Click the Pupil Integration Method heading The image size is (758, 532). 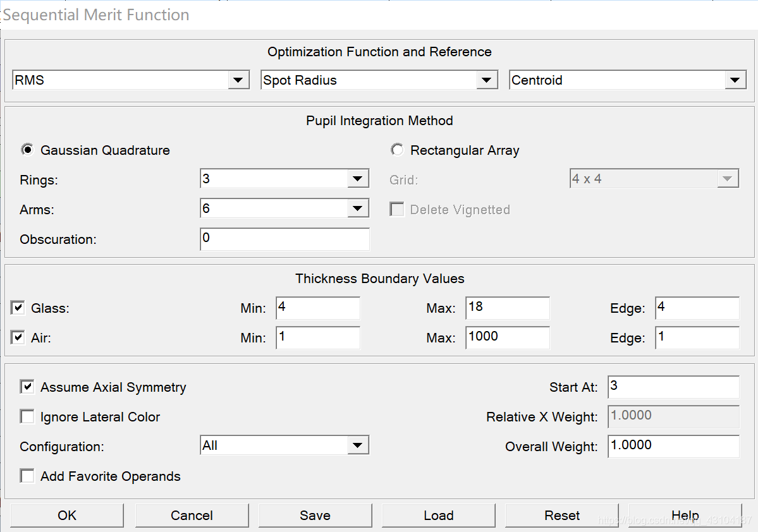[379, 120]
